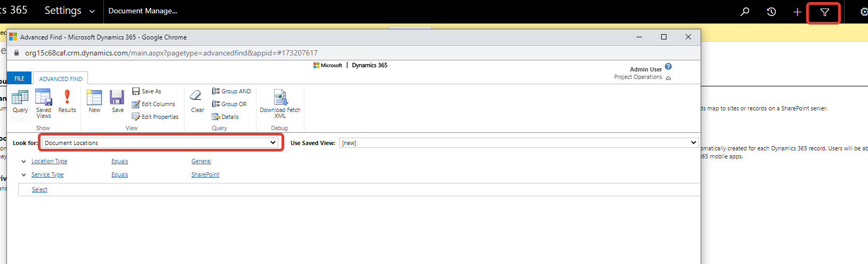Change Equals operator for Location Type
This screenshot has width=868, height=264.
pos(119,161)
